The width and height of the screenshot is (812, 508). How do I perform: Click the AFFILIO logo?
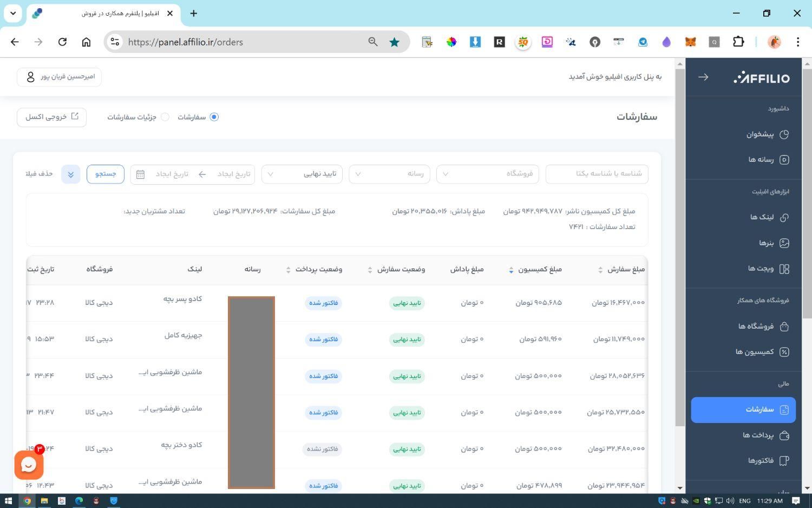[x=761, y=77]
